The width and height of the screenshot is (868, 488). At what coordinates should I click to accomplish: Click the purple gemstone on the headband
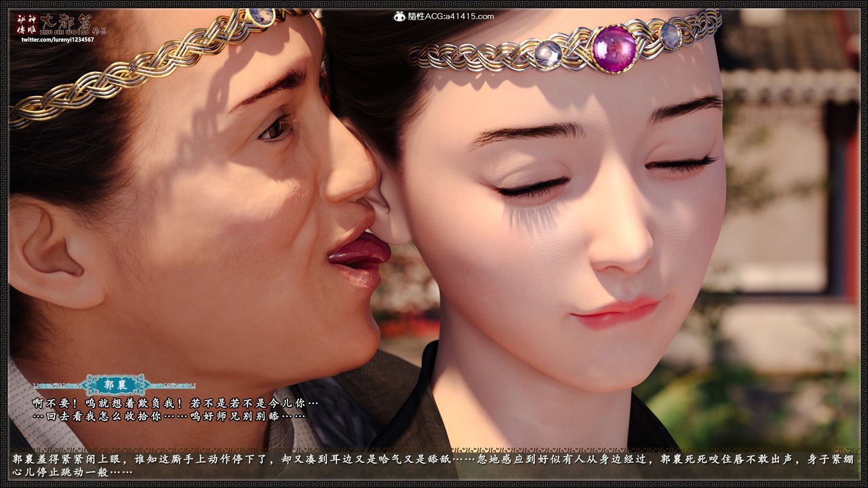coord(612,47)
